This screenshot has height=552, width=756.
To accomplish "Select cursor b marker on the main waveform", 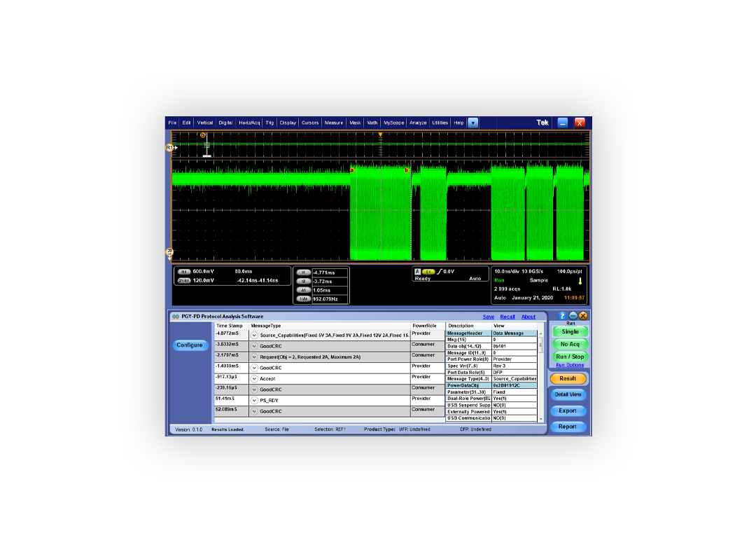I will [x=407, y=170].
